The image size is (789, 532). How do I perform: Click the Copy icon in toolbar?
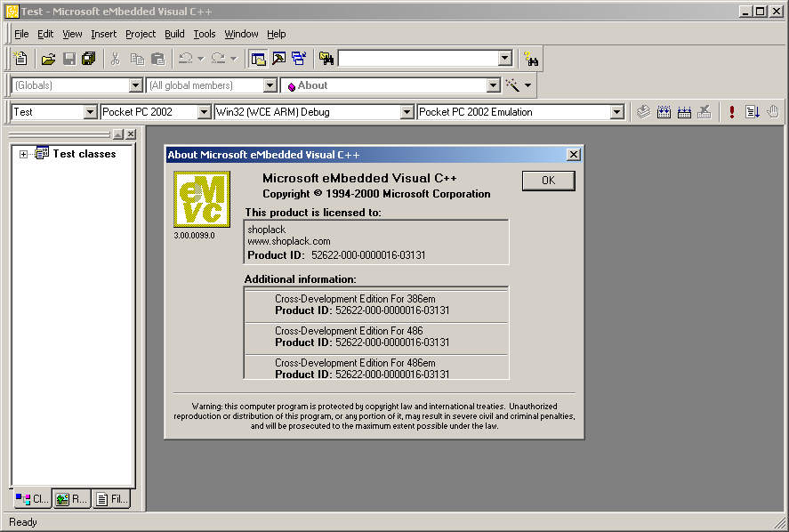tap(137, 59)
